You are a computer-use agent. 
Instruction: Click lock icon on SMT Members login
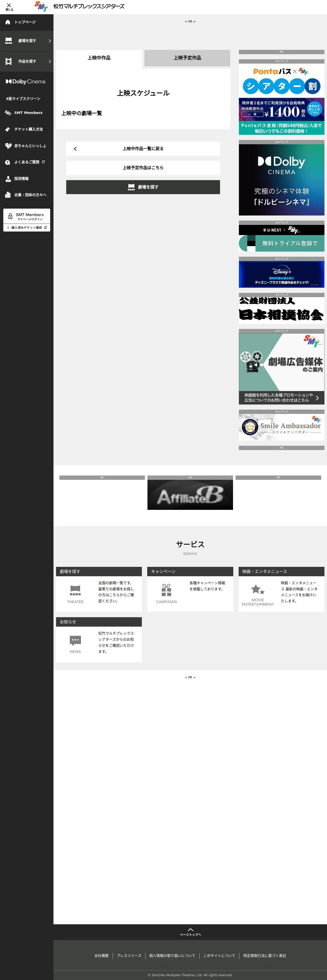point(10,217)
